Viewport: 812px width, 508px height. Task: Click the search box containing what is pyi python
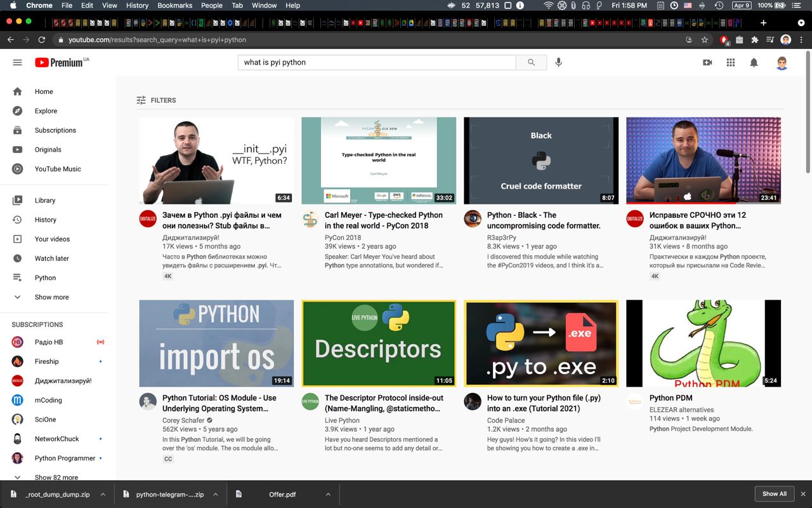[377, 62]
